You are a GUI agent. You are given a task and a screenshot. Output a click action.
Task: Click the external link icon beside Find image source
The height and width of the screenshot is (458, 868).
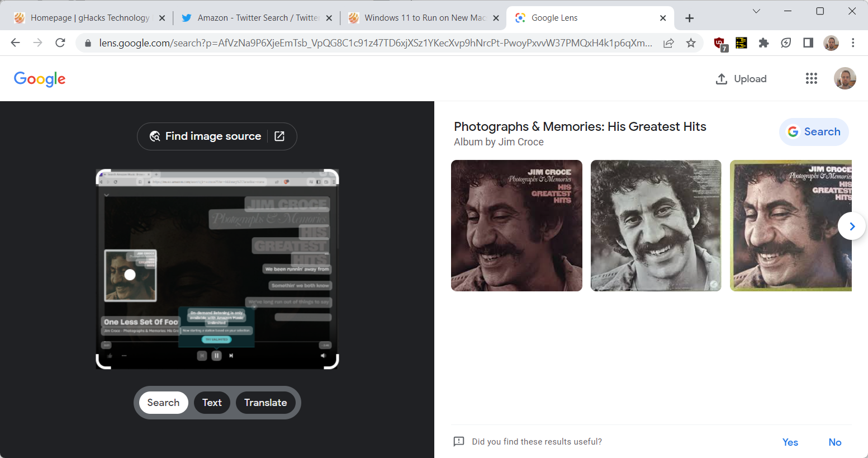279,136
